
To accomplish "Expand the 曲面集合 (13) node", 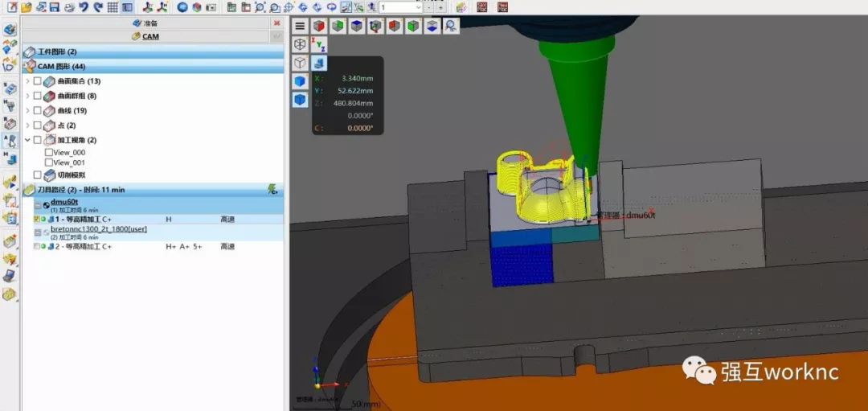I will tap(27, 81).
